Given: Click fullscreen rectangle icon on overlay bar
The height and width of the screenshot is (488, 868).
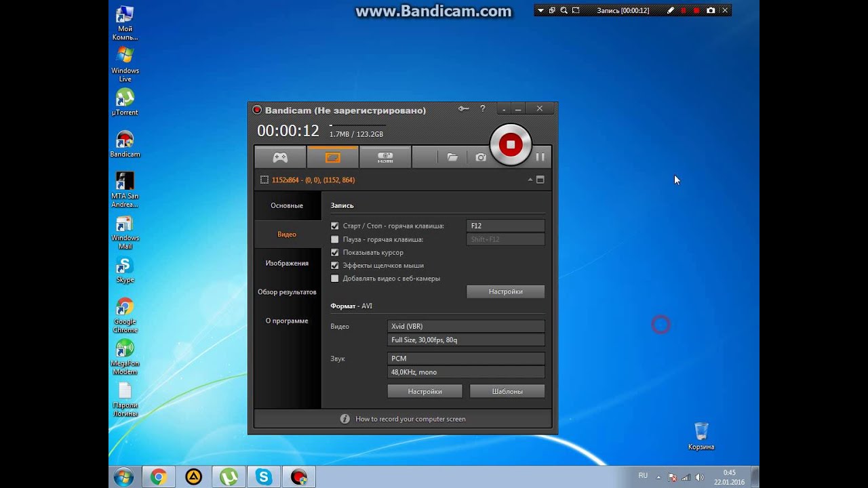Looking at the screenshot, I should pos(576,11).
